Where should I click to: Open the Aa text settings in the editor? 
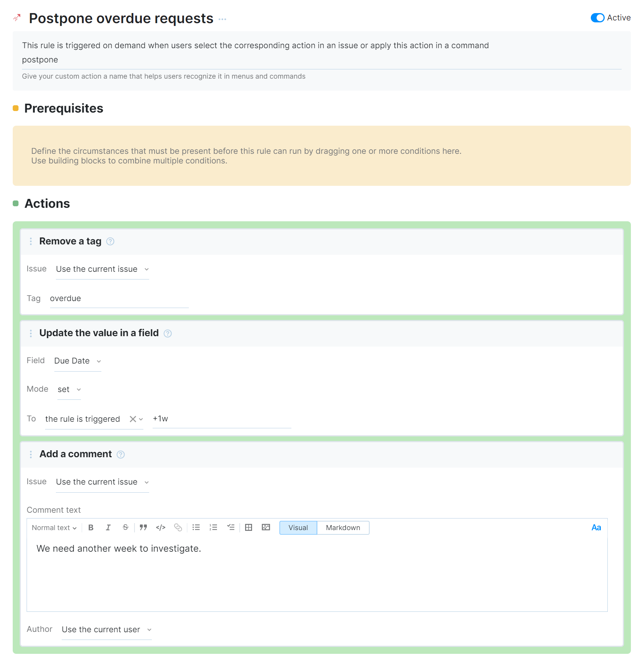(596, 527)
